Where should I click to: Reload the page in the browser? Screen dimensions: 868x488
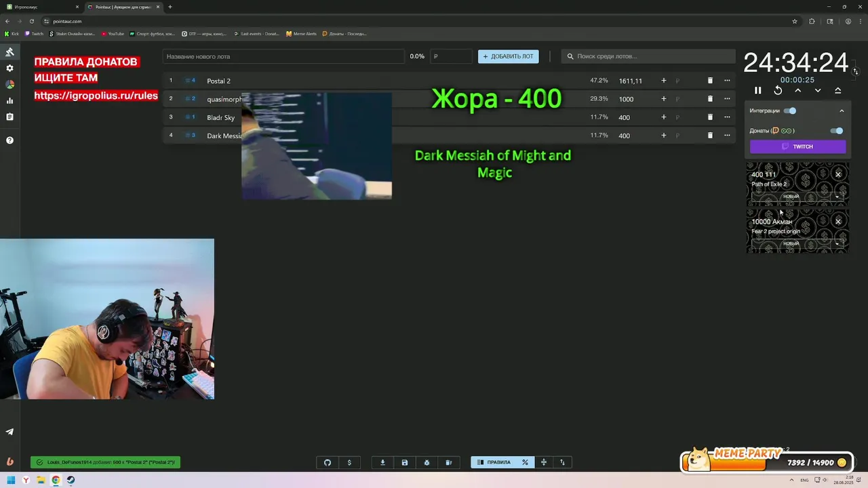tap(31, 21)
